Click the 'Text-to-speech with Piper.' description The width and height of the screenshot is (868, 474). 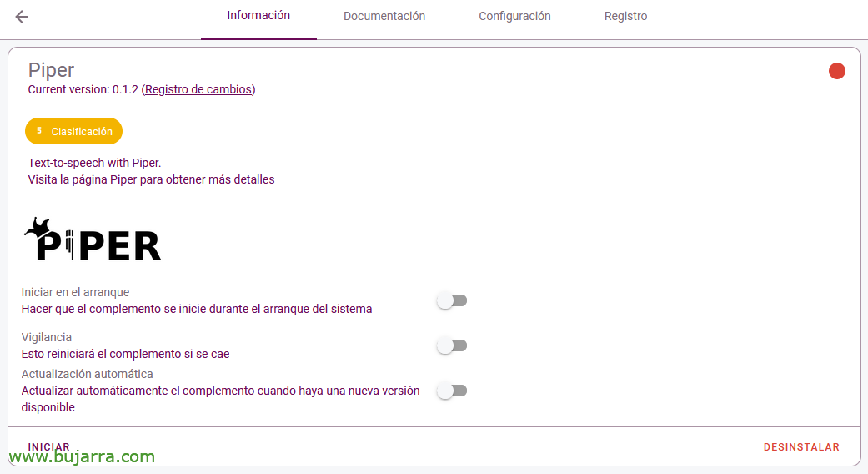[95, 163]
